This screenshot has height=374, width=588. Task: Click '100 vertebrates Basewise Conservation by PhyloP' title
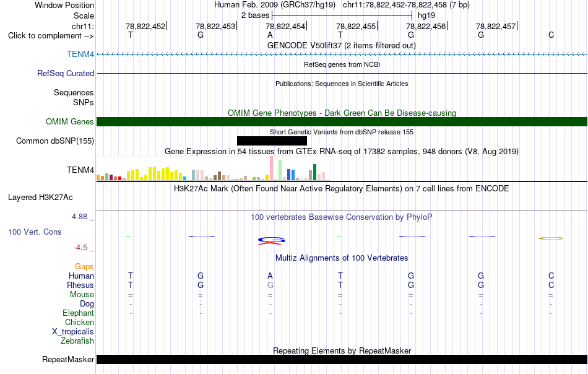[342, 217]
